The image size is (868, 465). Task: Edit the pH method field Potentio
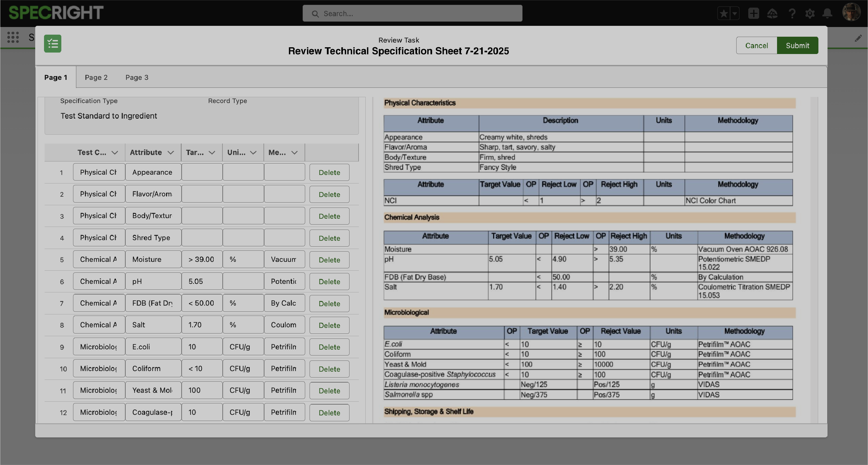click(x=284, y=281)
